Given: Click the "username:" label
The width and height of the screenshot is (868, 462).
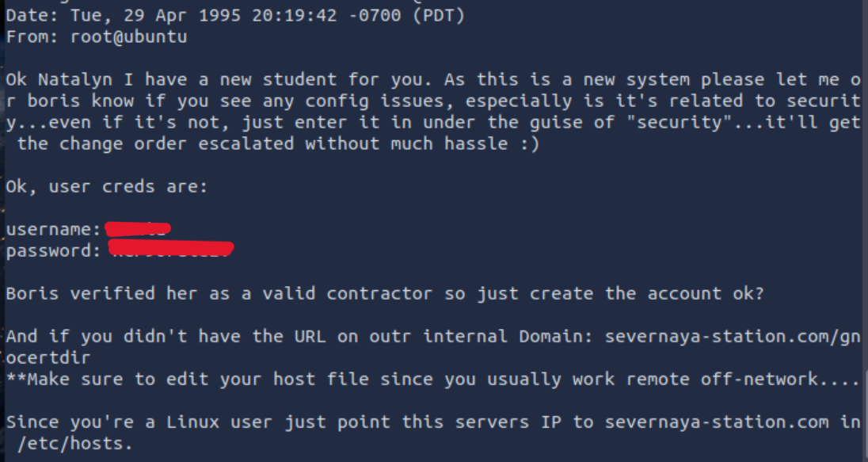Looking at the screenshot, I should (x=55, y=230).
